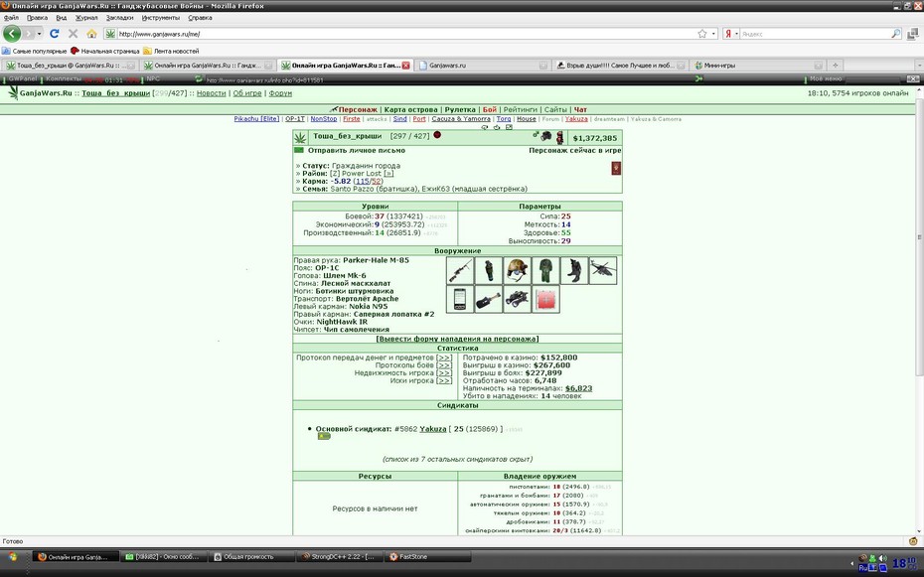Open the Файл menu
924x577 pixels.
11,18
